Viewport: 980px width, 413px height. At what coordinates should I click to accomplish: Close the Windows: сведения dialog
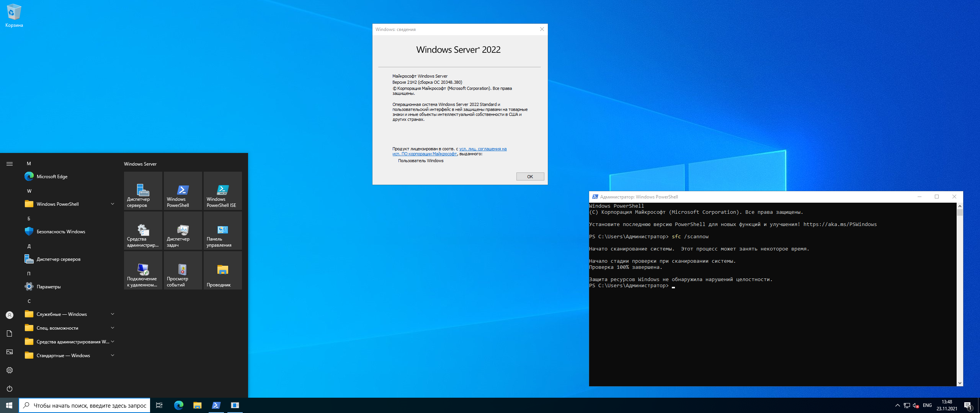pos(542,29)
